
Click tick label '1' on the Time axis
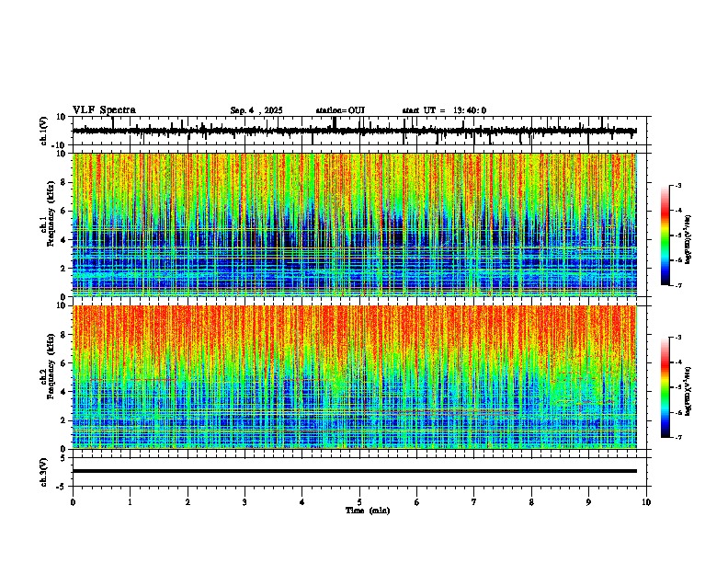[x=130, y=502]
